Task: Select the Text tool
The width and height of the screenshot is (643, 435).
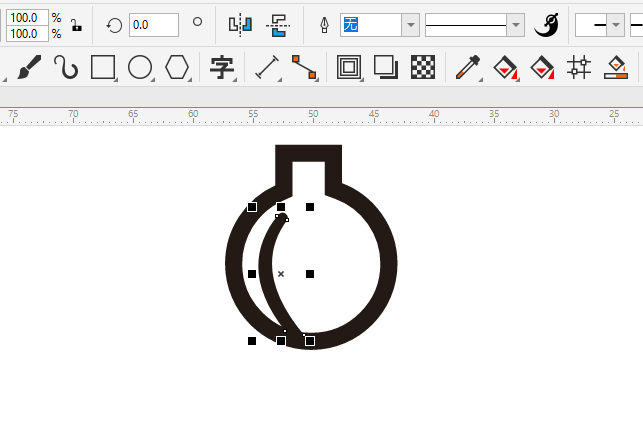Action: [222, 67]
